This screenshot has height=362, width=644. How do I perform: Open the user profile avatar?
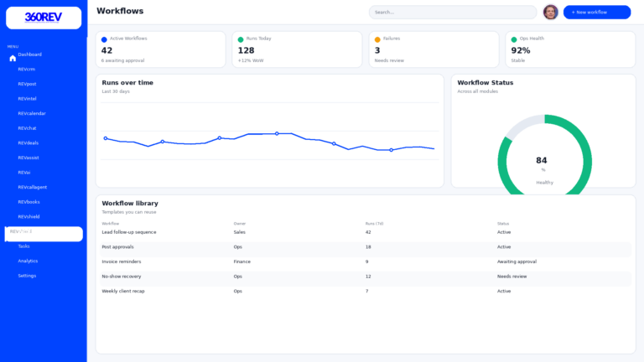(x=550, y=12)
